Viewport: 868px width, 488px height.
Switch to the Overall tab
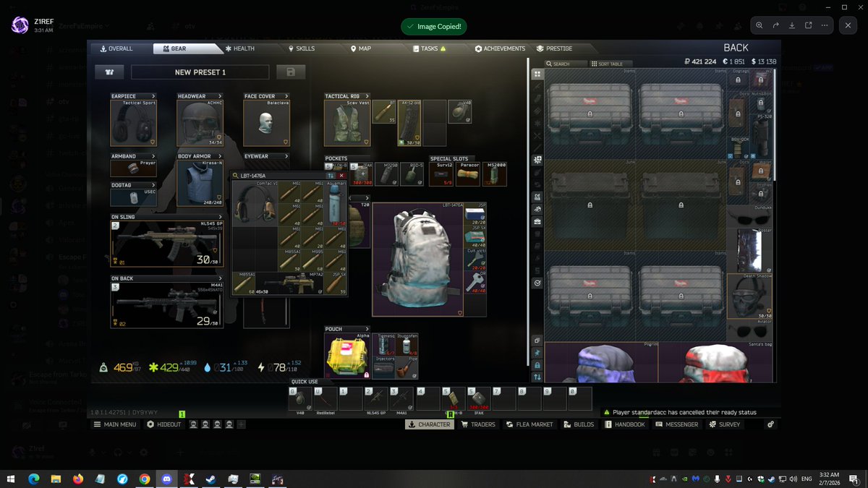pyautogui.click(x=116, y=48)
